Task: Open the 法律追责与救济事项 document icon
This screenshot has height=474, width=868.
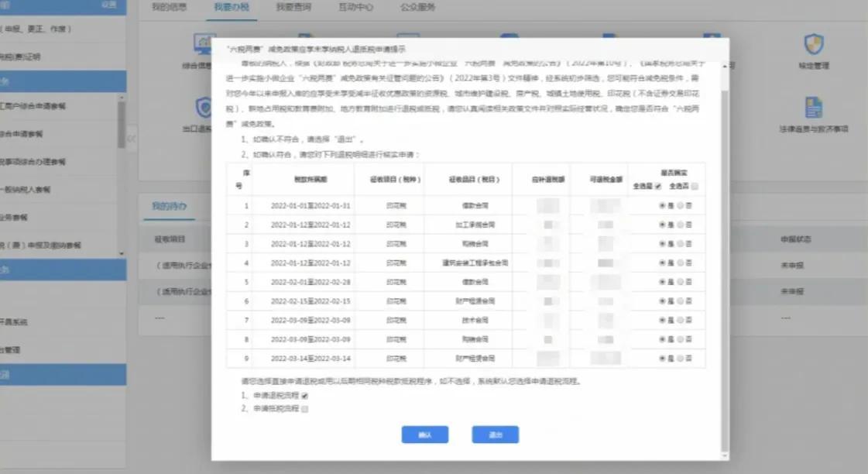Action: click(x=813, y=108)
